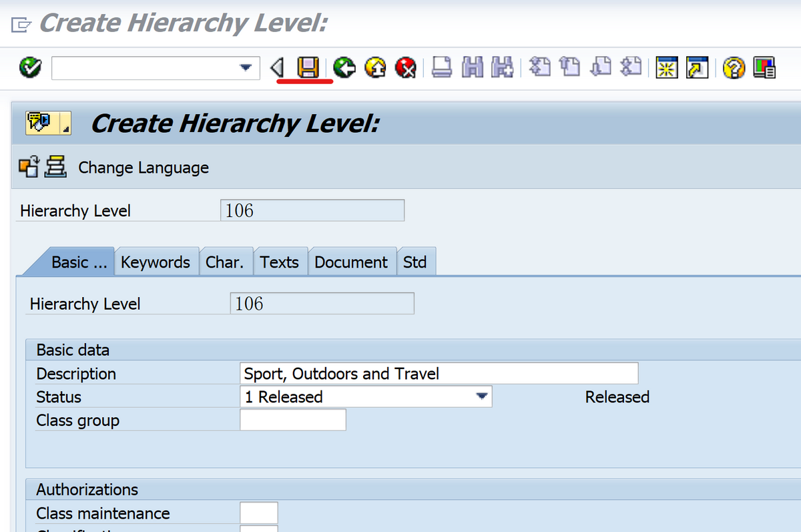
Task: Click the 'Status' field label
Action: 59,397
